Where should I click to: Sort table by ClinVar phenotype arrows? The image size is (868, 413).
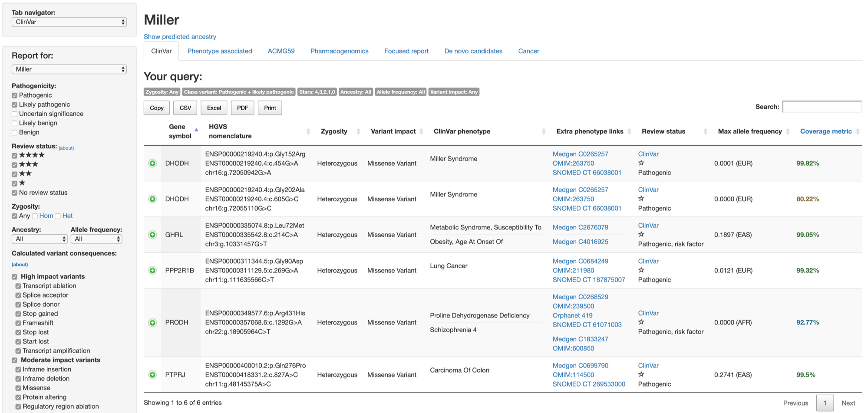544,131
